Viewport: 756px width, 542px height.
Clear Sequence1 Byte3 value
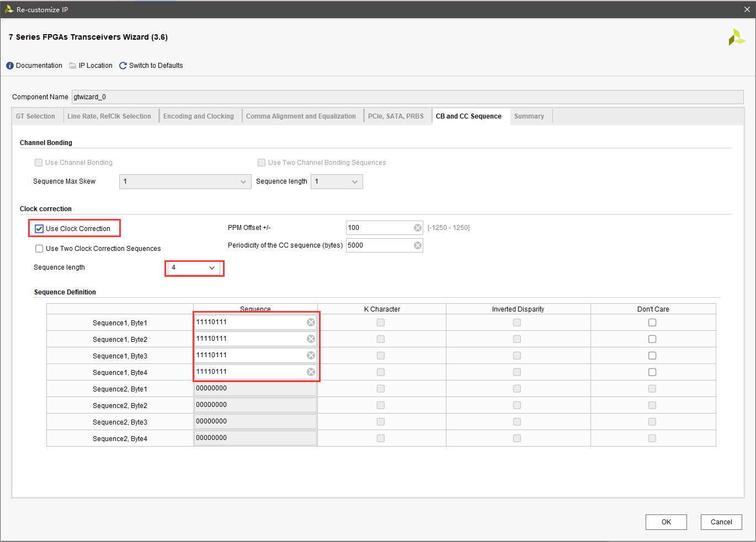(x=311, y=356)
